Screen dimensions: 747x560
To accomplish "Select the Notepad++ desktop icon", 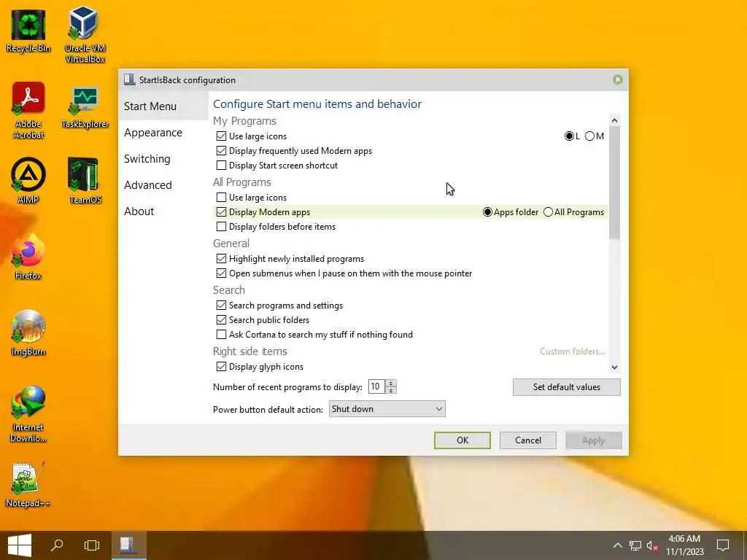I will [28, 485].
